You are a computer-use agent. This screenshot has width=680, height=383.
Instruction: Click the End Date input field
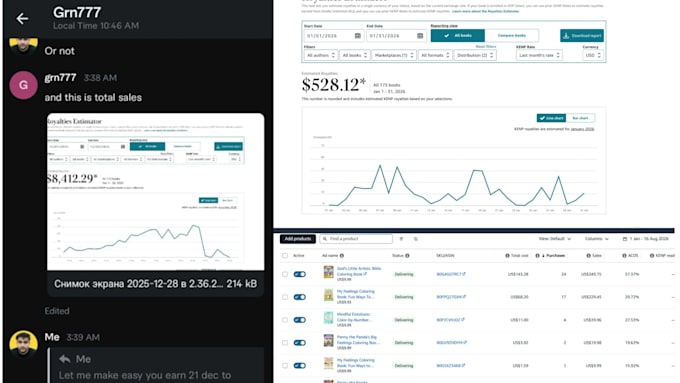pos(396,36)
